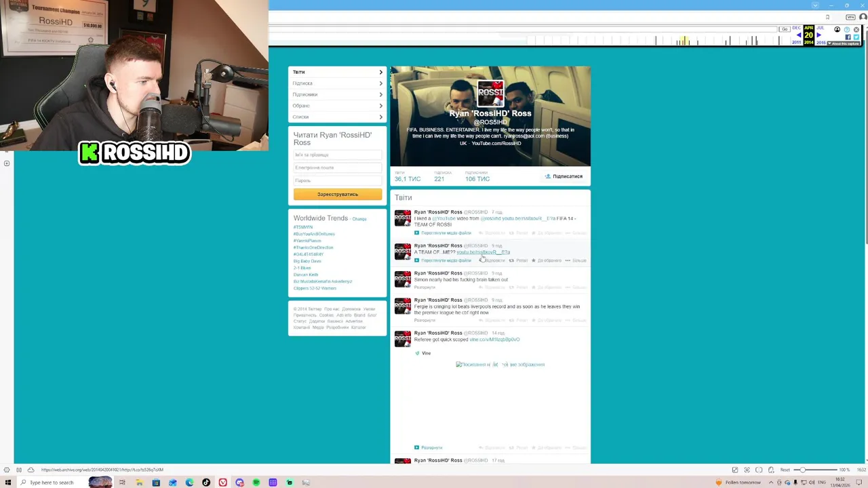The image size is (868, 488).
Task: Open TikTok from taskbar
Action: click(x=206, y=483)
